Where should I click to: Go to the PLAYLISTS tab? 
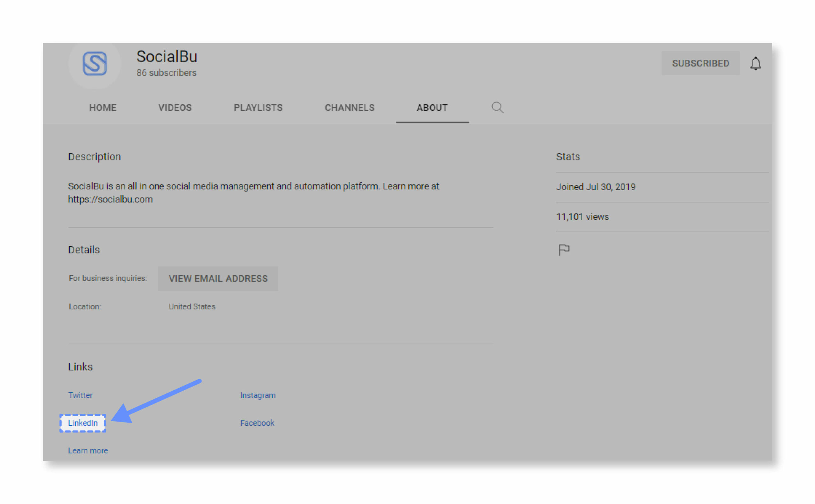(258, 108)
